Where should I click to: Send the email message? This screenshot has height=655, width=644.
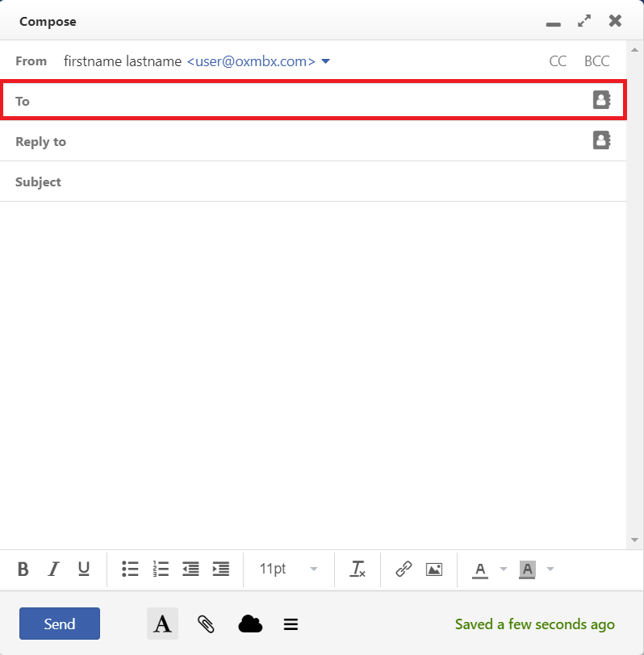click(60, 624)
